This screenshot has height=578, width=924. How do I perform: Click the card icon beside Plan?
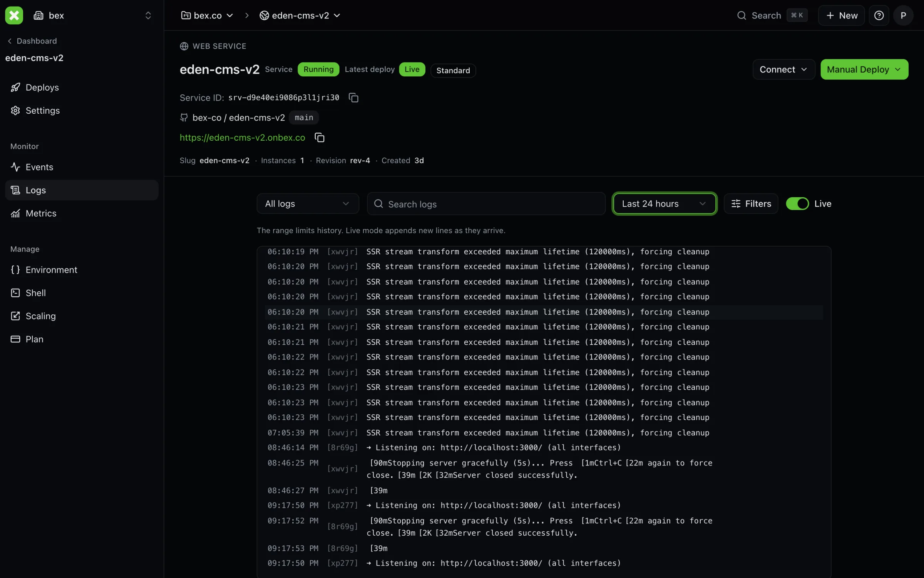point(15,339)
